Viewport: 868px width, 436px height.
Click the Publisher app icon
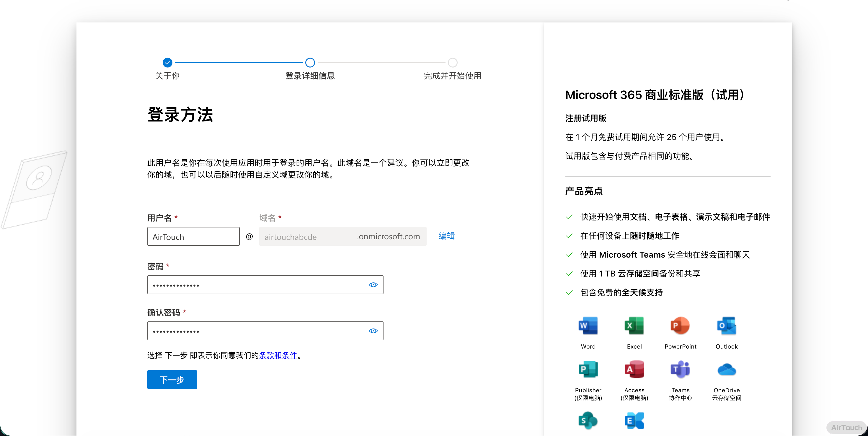click(588, 370)
